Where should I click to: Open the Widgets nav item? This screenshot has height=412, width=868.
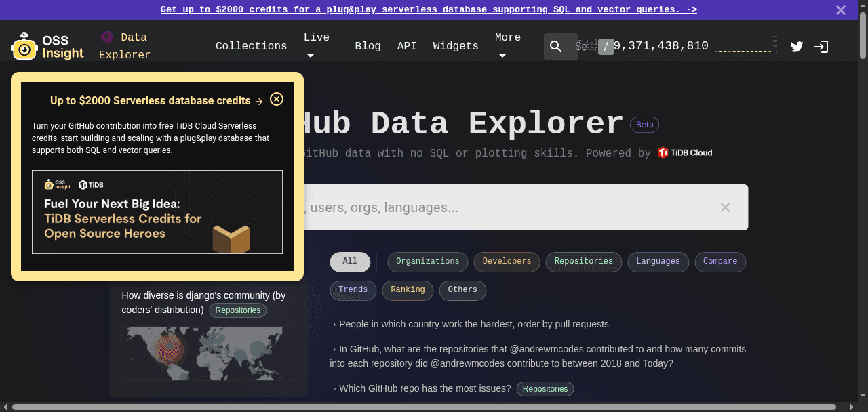click(x=456, y=46)
